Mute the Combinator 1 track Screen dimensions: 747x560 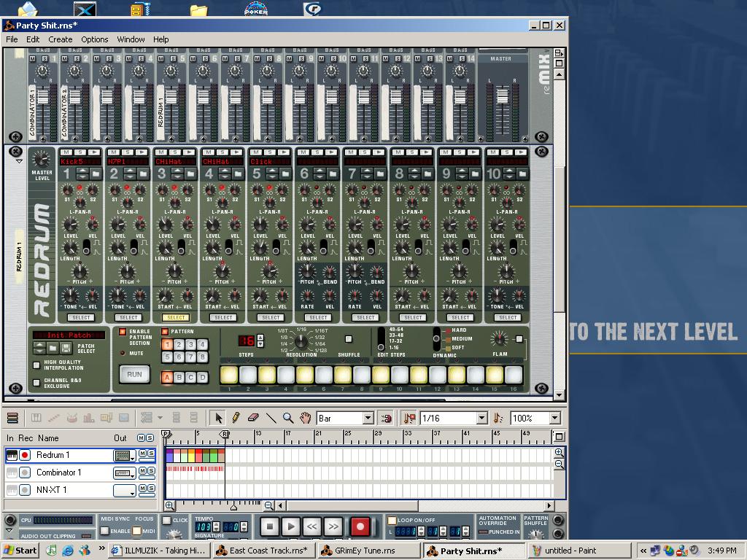point(142,472)
